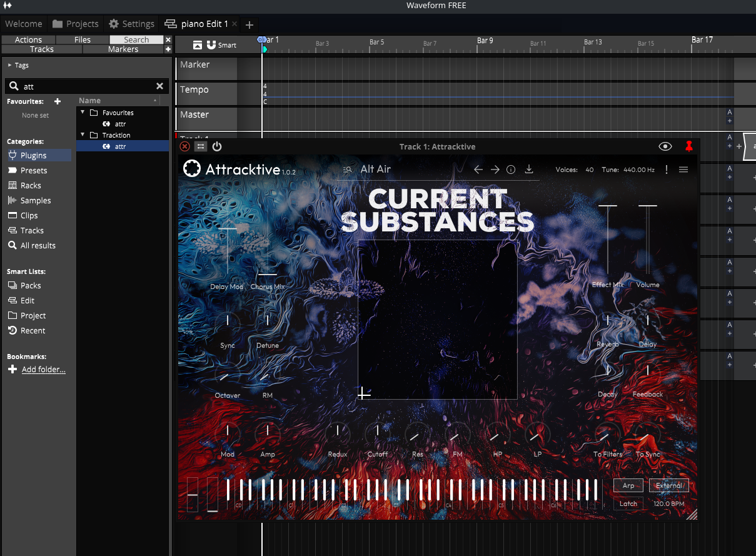This screenshot has height=556, width=756.
Task: Open the plugin window routing options icon
Action: (201, 146)
